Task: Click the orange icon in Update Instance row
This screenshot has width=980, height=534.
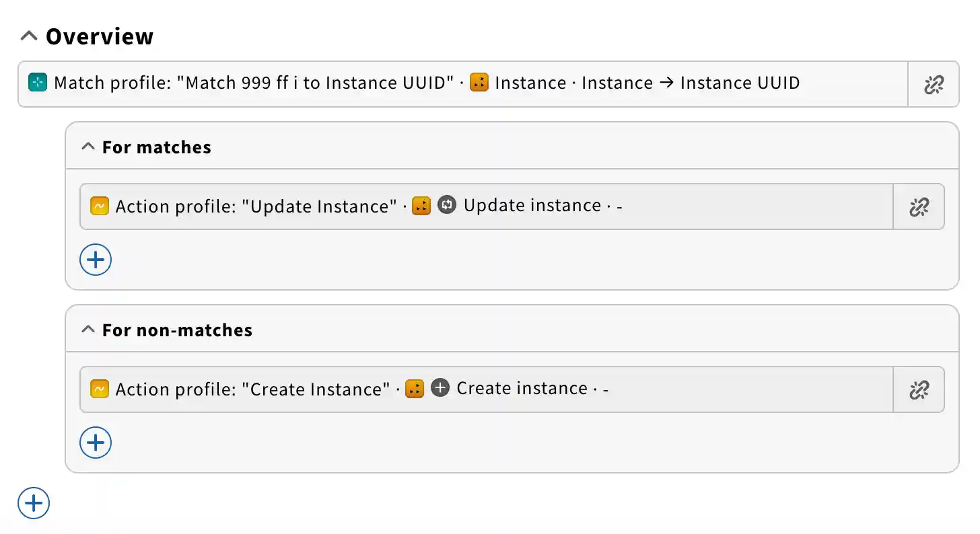Action: point(421,206)
